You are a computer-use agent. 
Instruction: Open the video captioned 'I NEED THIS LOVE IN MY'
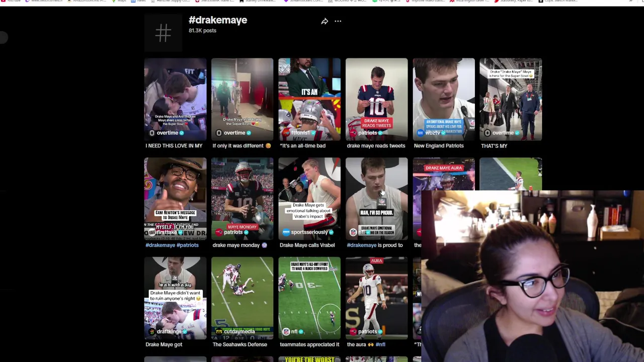click(x=175, y=99)
